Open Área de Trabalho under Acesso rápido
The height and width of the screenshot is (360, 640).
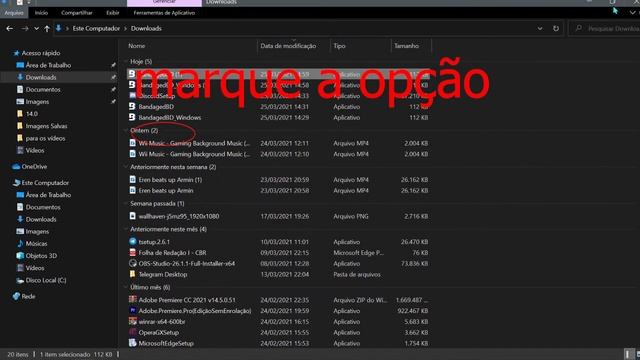48,65
